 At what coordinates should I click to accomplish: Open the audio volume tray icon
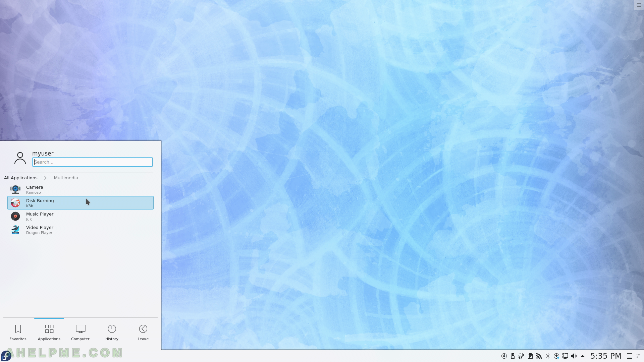click(574, 356)
